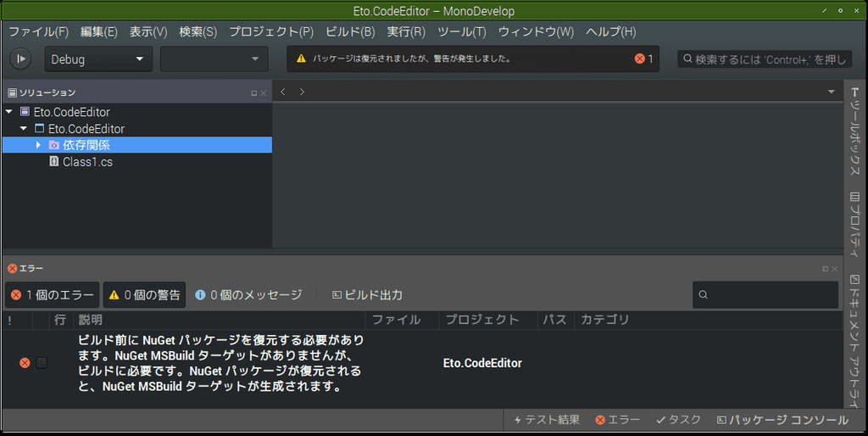Sort errors by 行 column
This screenshot has height=436, width=868.
[60, 320]
